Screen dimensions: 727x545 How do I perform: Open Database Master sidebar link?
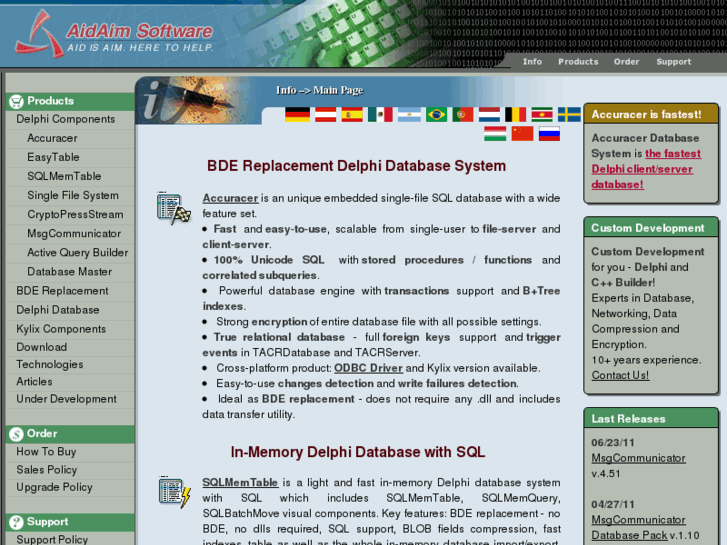[69, 271]
